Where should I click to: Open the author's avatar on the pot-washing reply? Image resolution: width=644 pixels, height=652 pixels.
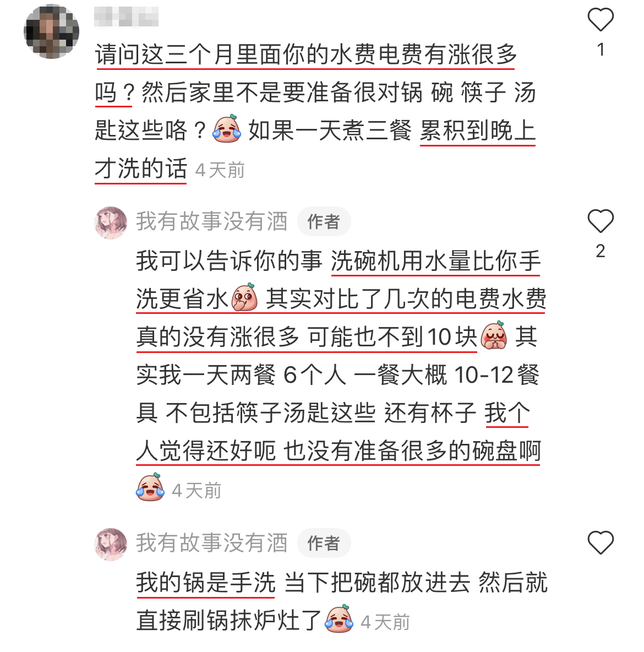[x=111, y=544]
